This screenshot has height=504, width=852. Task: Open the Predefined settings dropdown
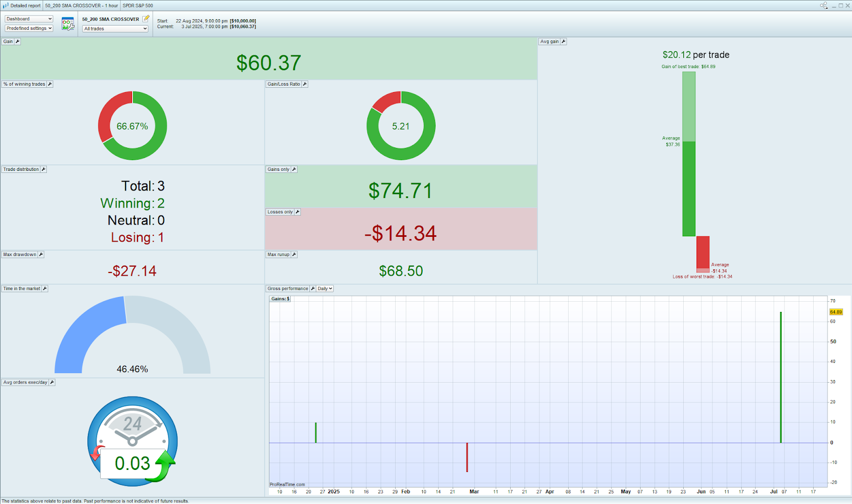(x=29, y=28)
